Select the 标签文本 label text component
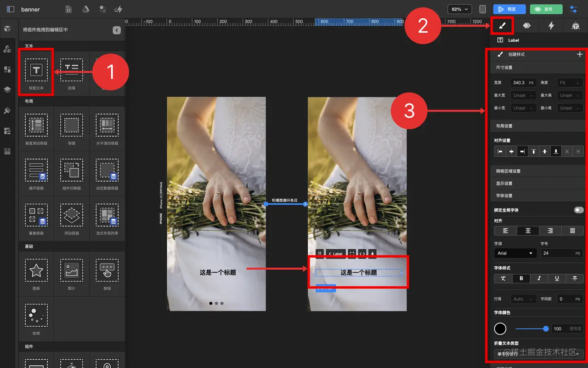588x368 pixels. [36, 73]
